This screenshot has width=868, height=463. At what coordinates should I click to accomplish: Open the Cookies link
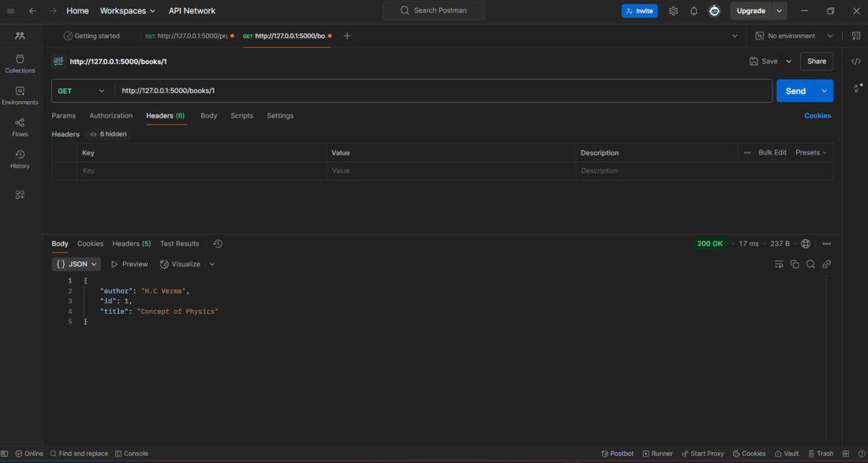pyautogui.click(x=817, y=116)
